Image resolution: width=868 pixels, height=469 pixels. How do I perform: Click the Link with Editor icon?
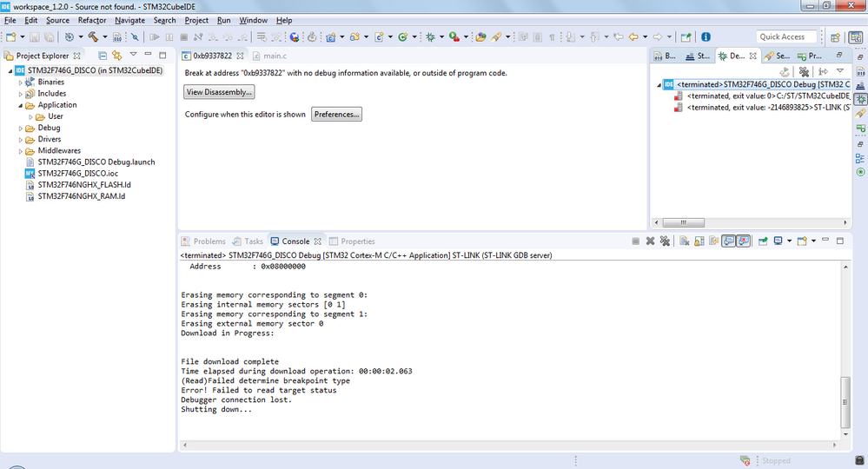(116, 56)
